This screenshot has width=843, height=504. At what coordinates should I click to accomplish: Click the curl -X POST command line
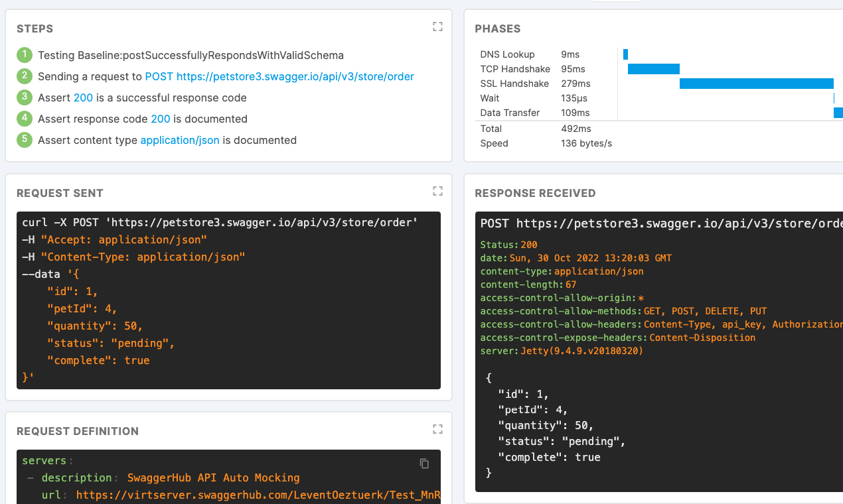coord(220,222)
